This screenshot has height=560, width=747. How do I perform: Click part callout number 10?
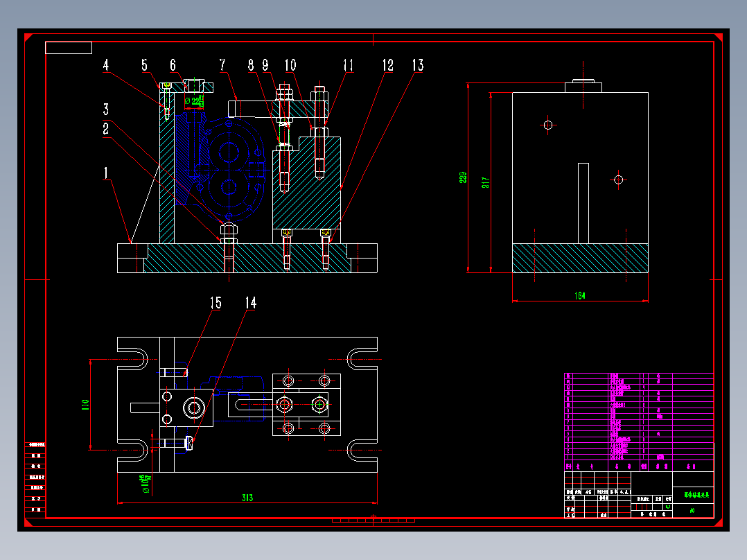pyautogui.click(x=290, y=65)
